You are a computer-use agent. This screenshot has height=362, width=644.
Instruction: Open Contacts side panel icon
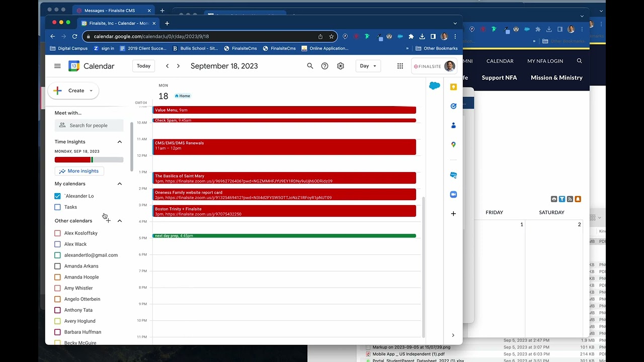pyautogui.click(x=453, y=125)
